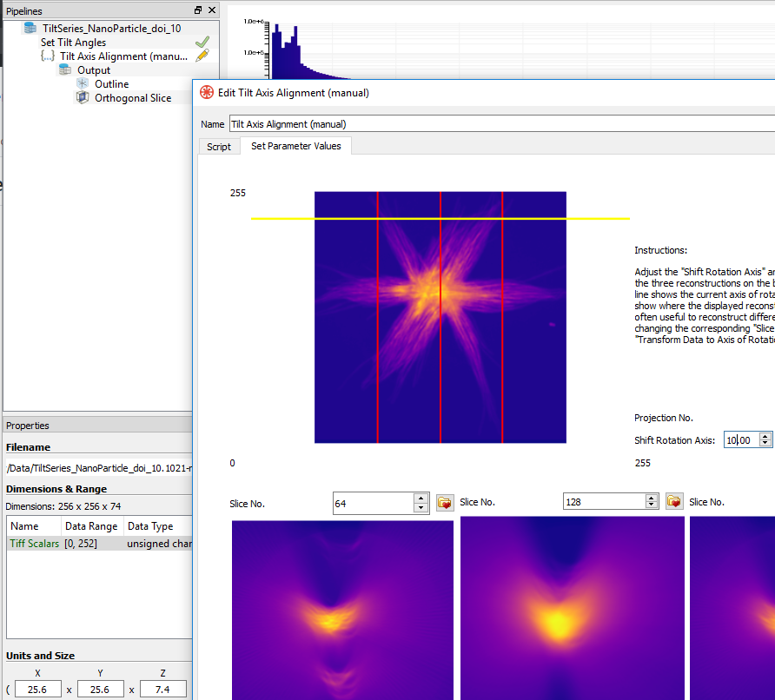Screen dimensions: 775x700
Task: Click the slice 128 reconstruction preview image
Action: [x=573, y=608]
